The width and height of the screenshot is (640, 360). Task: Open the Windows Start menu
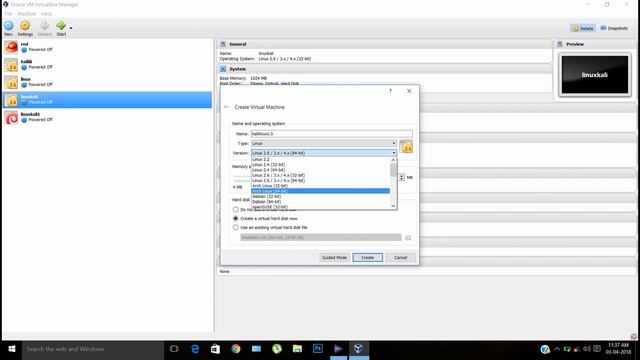coord(11,349)
